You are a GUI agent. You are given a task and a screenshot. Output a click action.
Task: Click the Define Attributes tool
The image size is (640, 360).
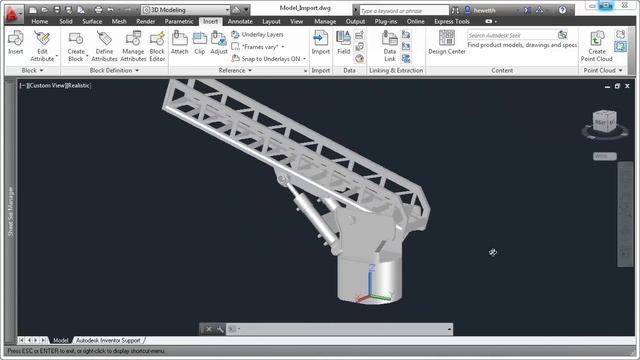pyautogui.click(x=104, y=46)
